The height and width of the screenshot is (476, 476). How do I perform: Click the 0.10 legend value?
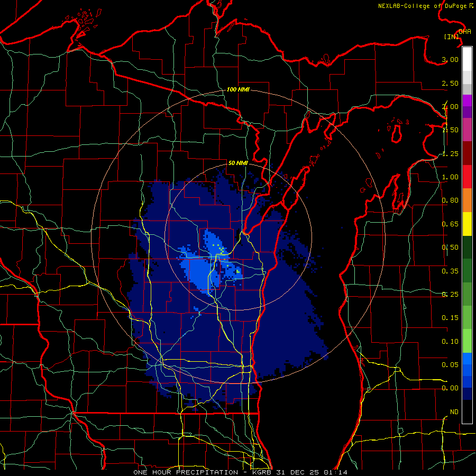pos(450,342)
